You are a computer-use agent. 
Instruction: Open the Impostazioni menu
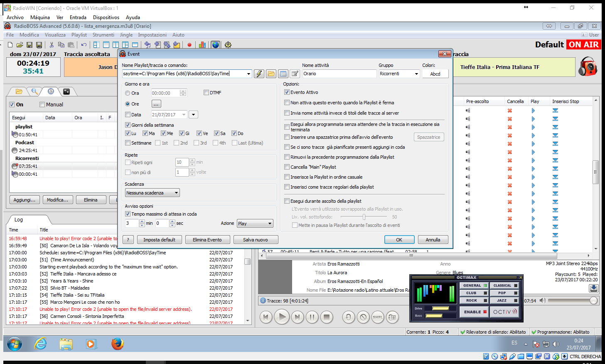pyautogui.click(x=152, y=35)
